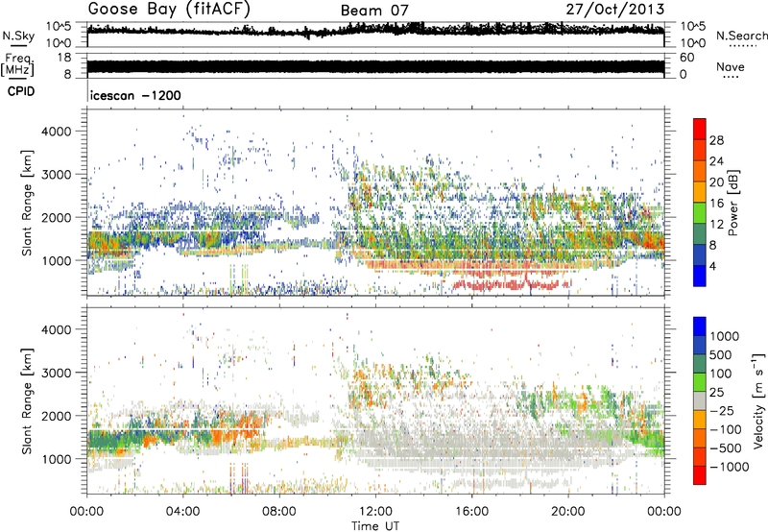This screenshot has width=768, height=532.
Task: Click the title "Goose Bay (fitACF)"
Action: [169, 10]
